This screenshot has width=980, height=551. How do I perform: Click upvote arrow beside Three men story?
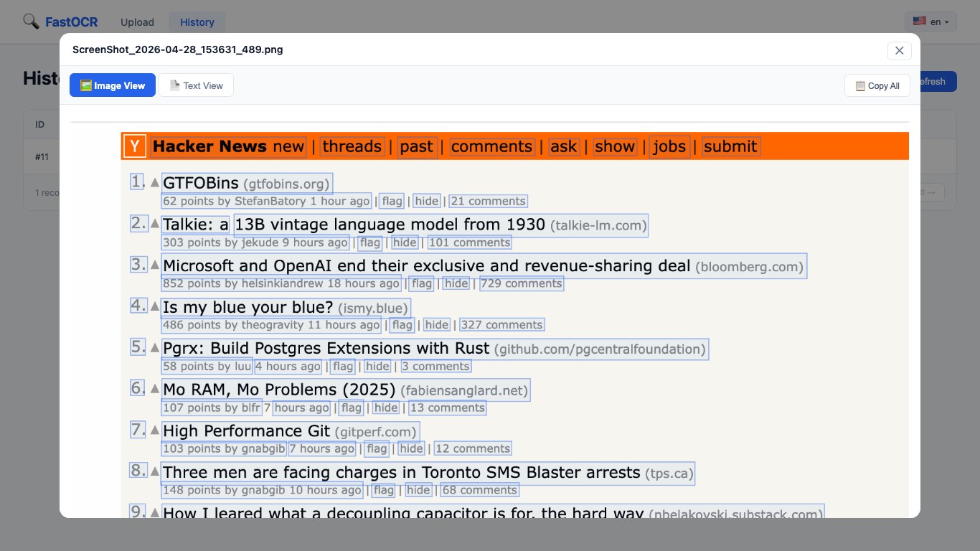pyautogui.click(x=154, y=471)
